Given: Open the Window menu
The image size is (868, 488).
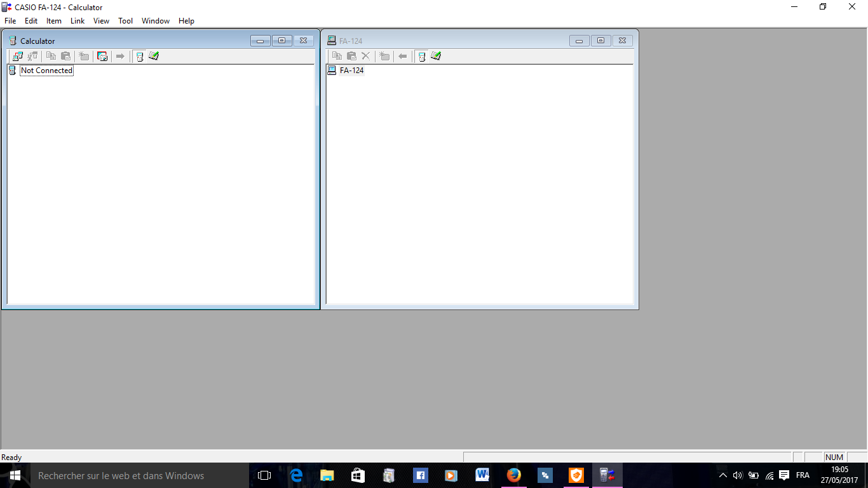Looking at the screenshot, I should click(x=156, y=21).
